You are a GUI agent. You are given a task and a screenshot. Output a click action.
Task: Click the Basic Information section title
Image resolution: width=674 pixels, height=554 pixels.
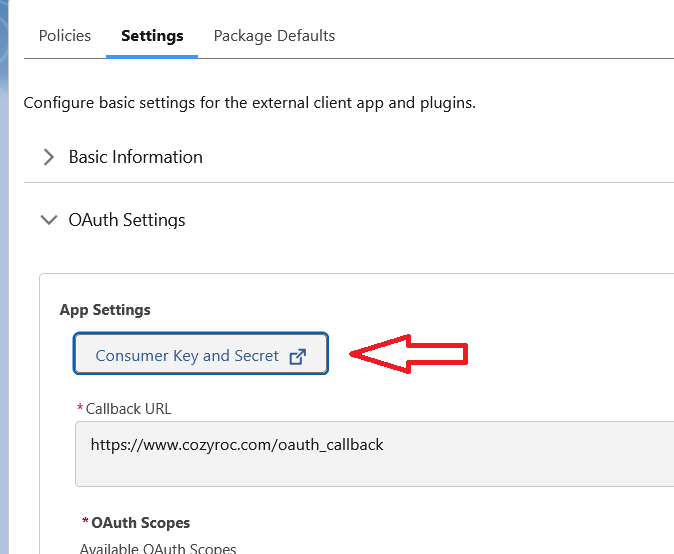coord(135,157)
